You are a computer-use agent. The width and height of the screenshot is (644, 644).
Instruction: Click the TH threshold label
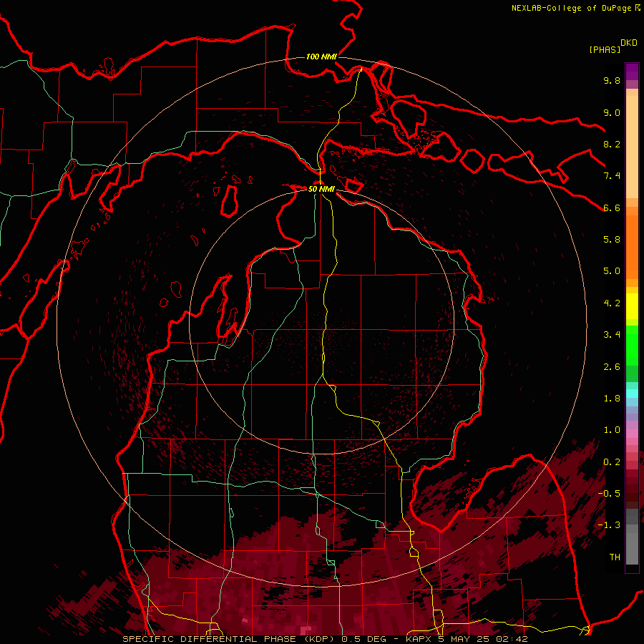click(x=615, y=557)
